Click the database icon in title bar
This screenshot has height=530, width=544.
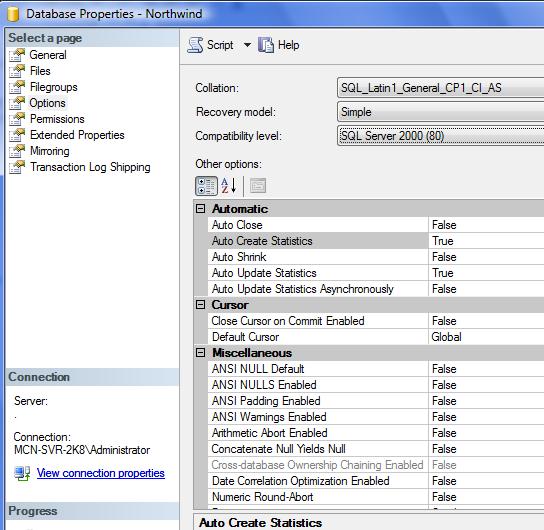[x=13, y=14]
